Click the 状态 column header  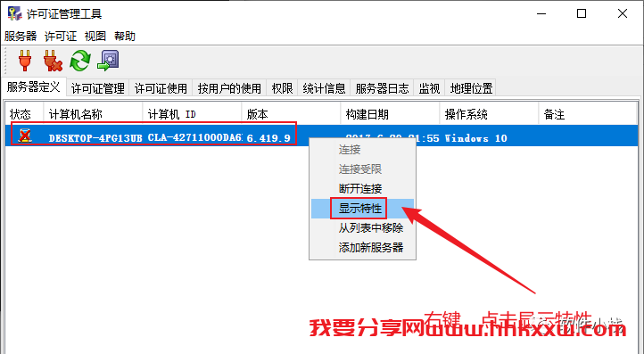pyautogui.click(x=24, y=114)
